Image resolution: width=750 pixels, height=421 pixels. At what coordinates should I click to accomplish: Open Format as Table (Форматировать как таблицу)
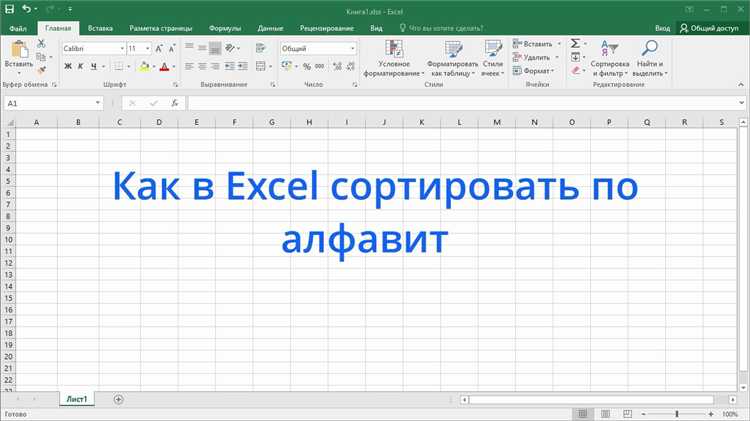pos(452,58)
